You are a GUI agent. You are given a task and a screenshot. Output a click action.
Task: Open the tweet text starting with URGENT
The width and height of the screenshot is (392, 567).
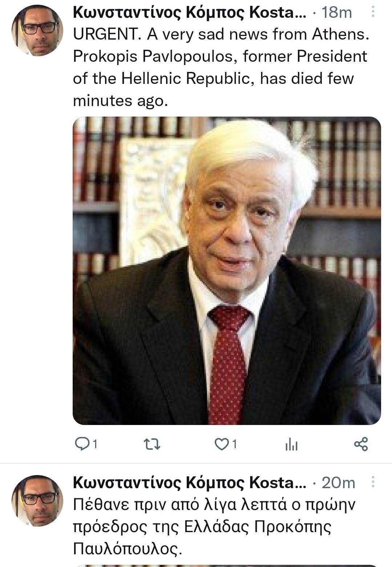221,68
